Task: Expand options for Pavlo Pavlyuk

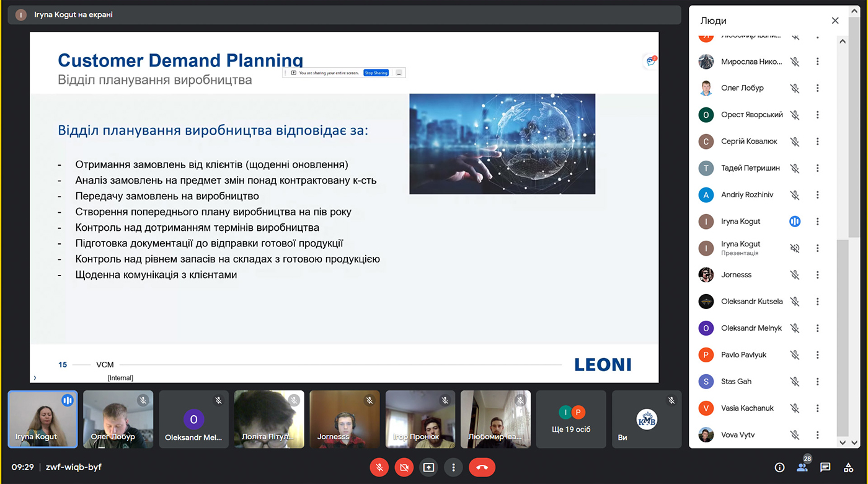Action: (x=818, y=355)
